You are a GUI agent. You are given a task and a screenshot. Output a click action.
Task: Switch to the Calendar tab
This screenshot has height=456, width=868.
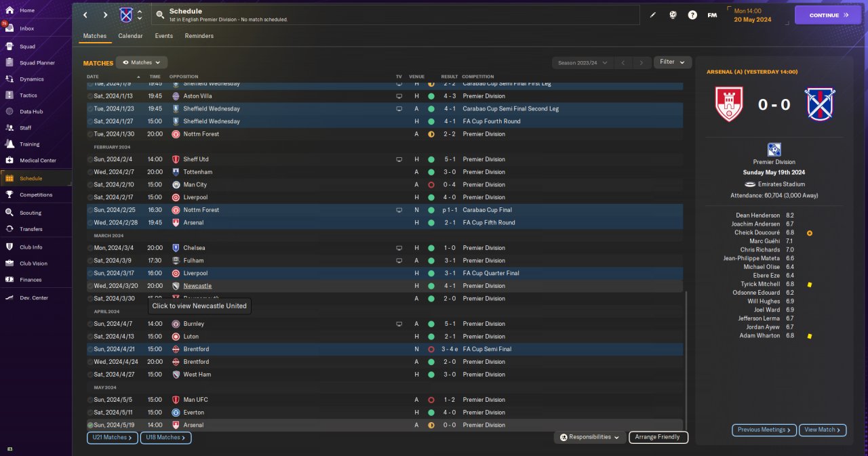130,36
